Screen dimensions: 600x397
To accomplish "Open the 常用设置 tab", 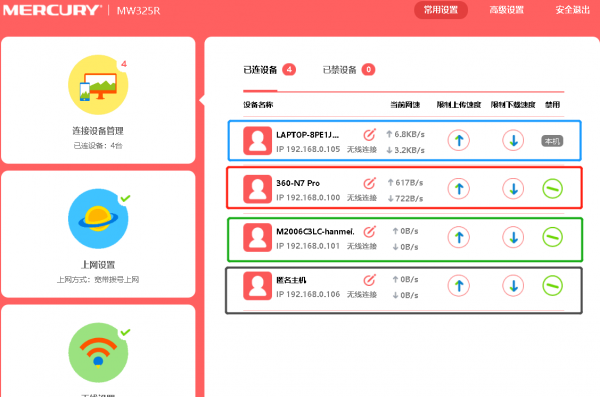I will click(441, 10).
